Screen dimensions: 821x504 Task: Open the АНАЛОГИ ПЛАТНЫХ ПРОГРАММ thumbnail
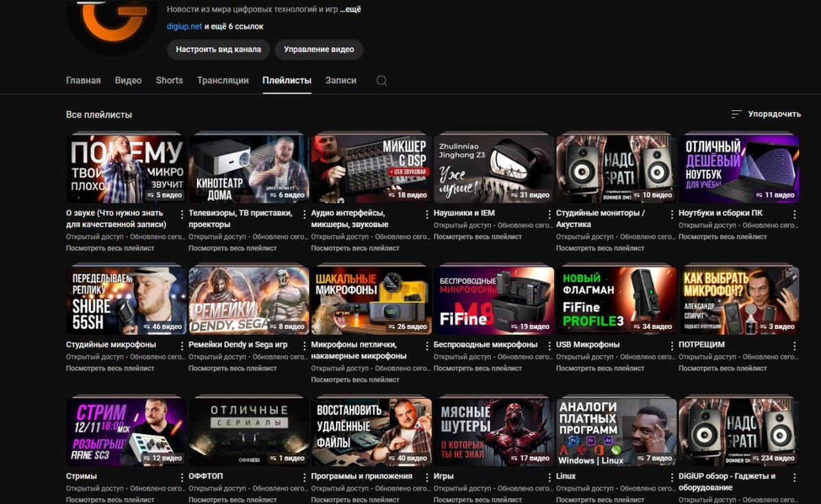tap(616, 432)
